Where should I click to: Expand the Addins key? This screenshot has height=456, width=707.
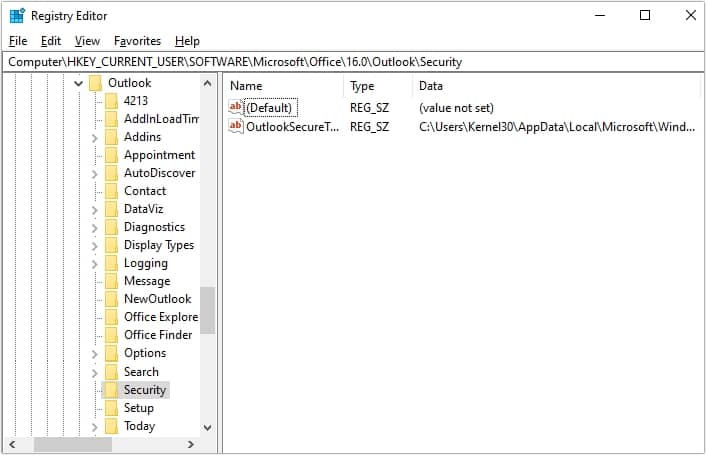pyautogui.click(x=95, y=138)
